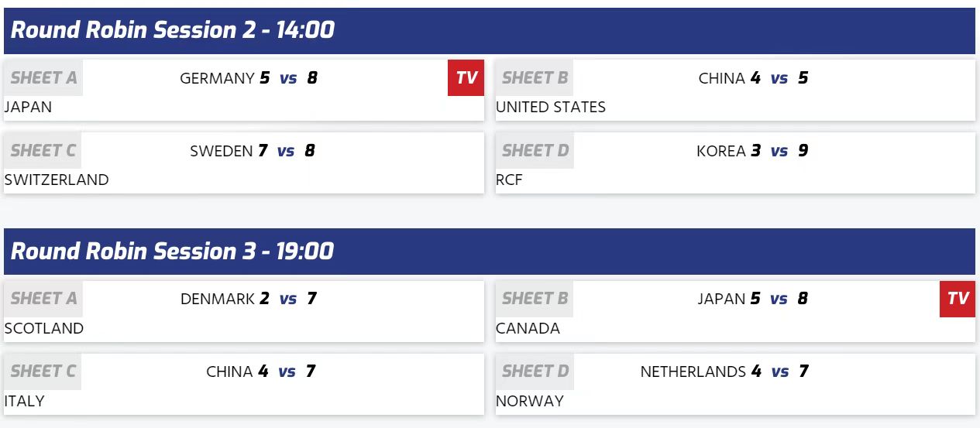This screenshot has height=428, width=980.
Task: Click the UNITED STATES team name
Action: click(x=551, y=107)
